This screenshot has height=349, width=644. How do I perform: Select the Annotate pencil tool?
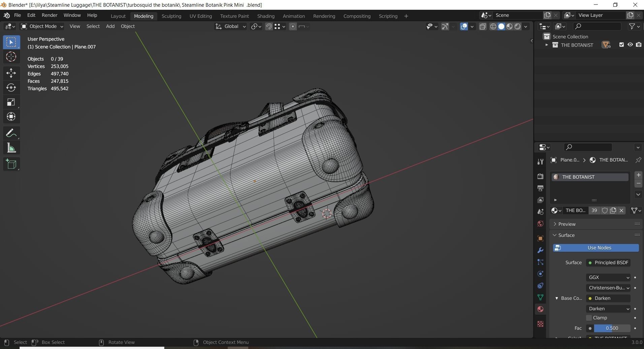click(x=11, y=133)
